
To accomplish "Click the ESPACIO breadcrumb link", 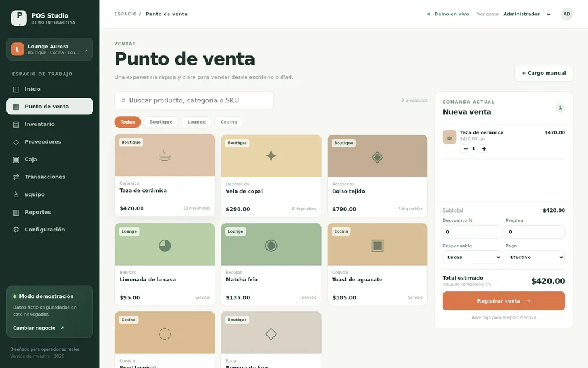I will [126, 14].
